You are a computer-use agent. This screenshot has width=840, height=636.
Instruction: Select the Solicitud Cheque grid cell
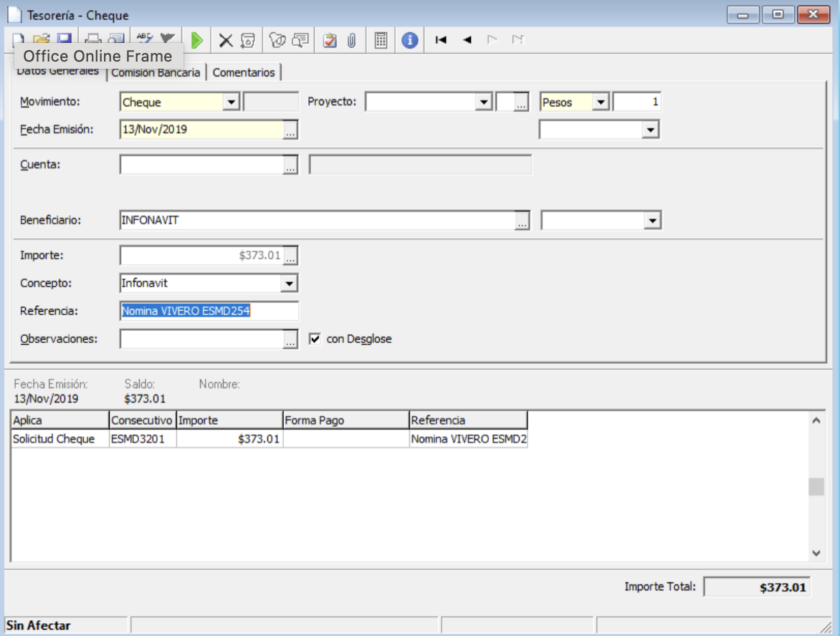(x=60, y=439)
